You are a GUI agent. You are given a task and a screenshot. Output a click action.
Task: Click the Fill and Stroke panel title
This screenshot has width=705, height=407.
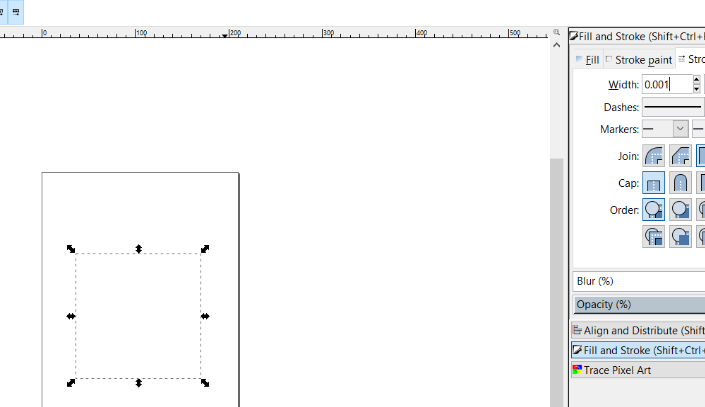pos(641,36)
